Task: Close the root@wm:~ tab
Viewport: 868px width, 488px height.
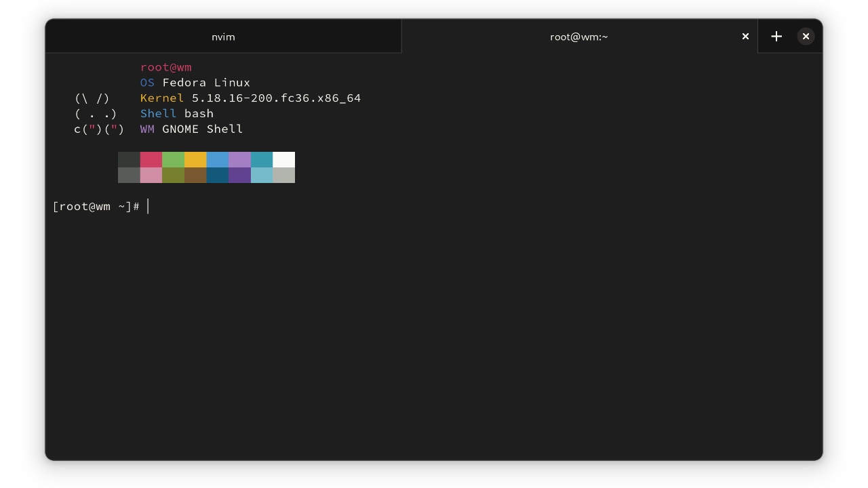Action: coord(745,37)
